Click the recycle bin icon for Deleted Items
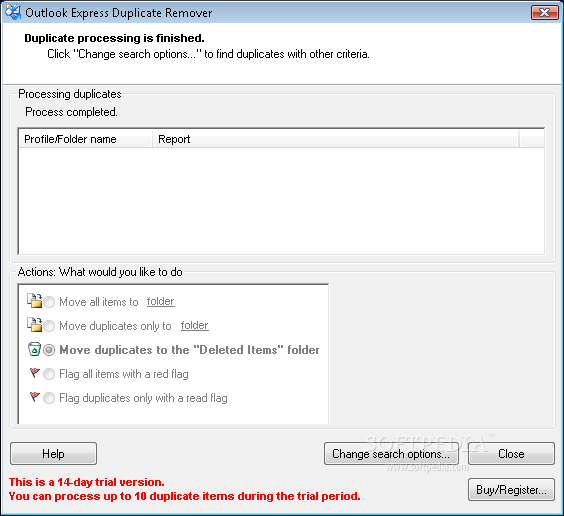 tap(35, 349)
